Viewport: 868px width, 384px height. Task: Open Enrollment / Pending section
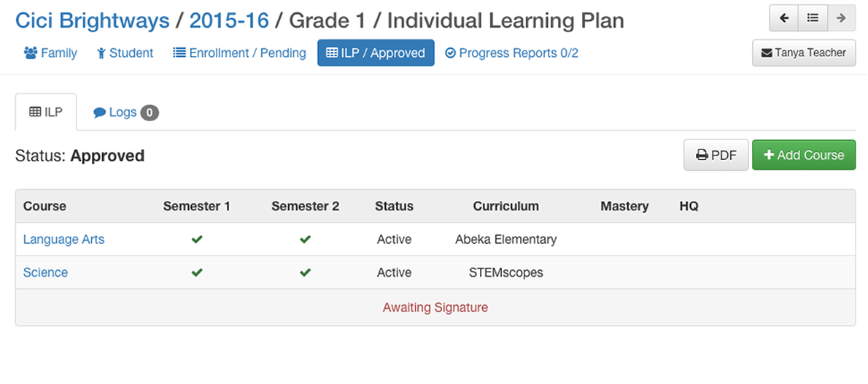coord(239,53)
